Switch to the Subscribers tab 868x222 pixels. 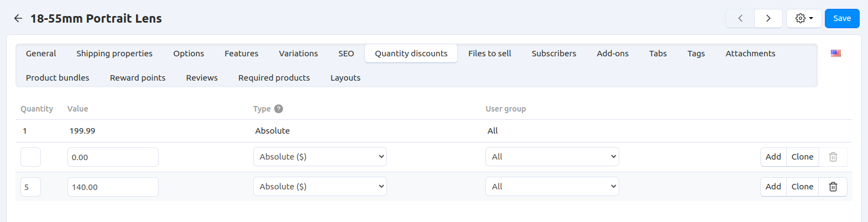point(554,54)
